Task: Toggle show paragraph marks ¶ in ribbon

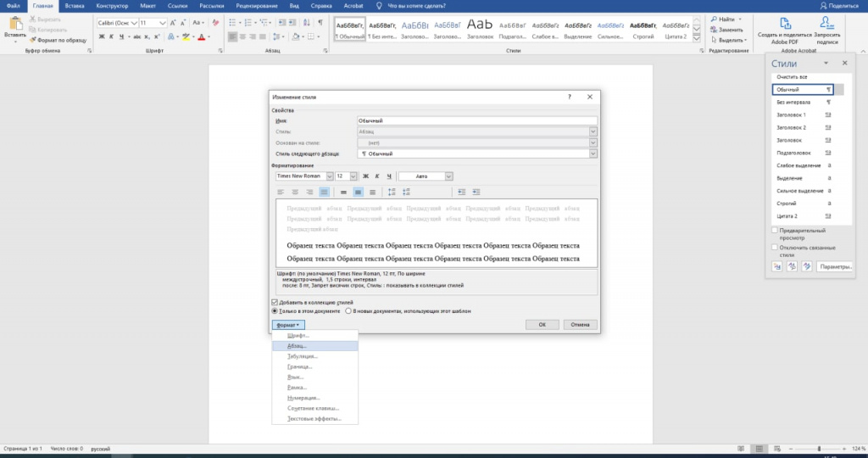Action: click(320, 23)
